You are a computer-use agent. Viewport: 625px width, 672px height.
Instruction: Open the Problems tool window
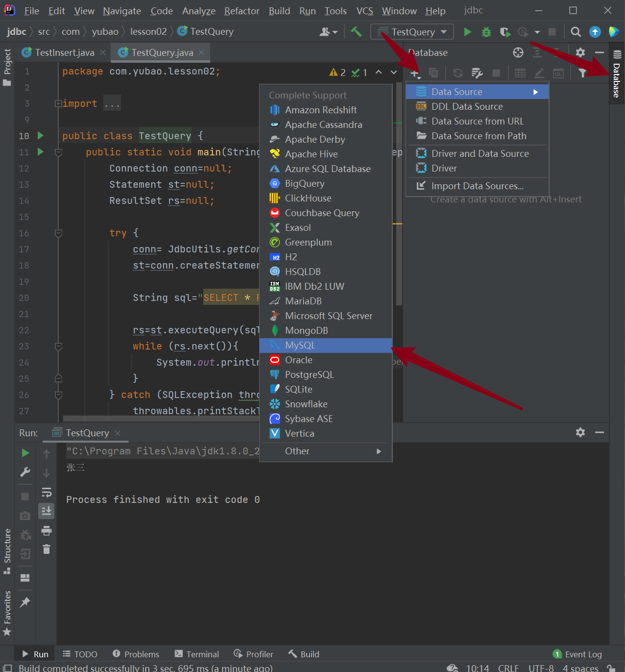136,654
